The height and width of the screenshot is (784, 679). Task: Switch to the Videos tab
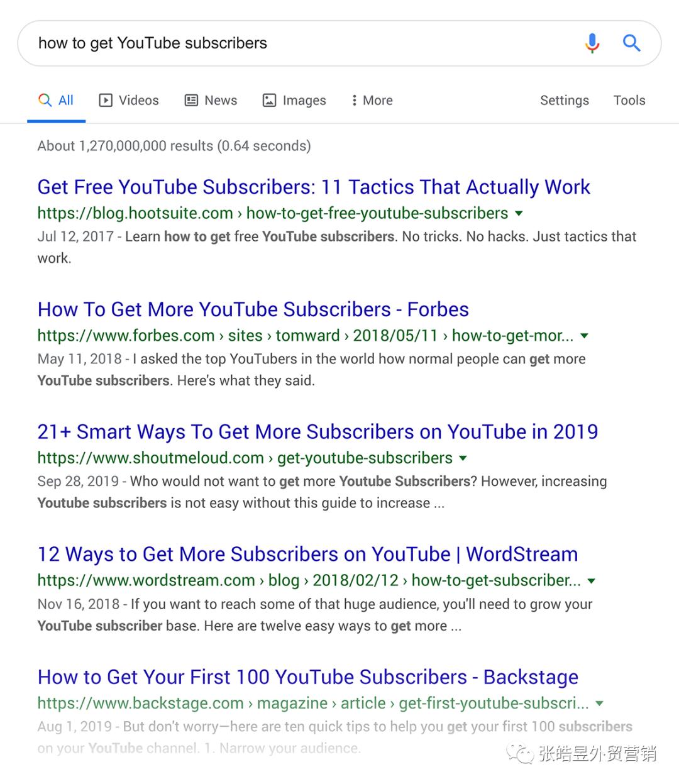[x=138, y=100]
